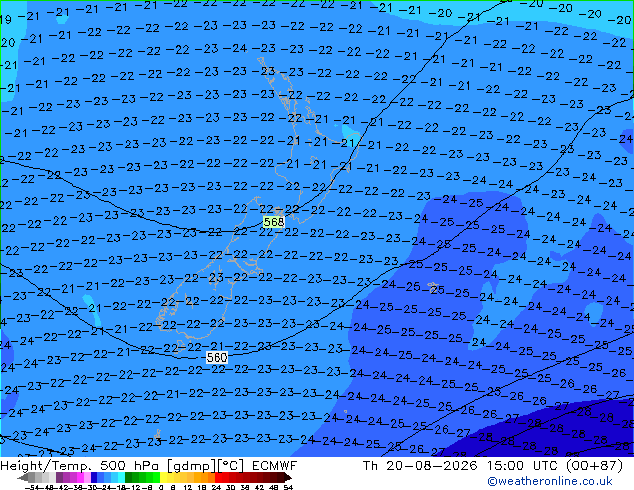Select the 'Height/Temp. 500 hPa' map title
This screenshot has width=634, height=490.
pyautogui.click(x=81, y=466)
